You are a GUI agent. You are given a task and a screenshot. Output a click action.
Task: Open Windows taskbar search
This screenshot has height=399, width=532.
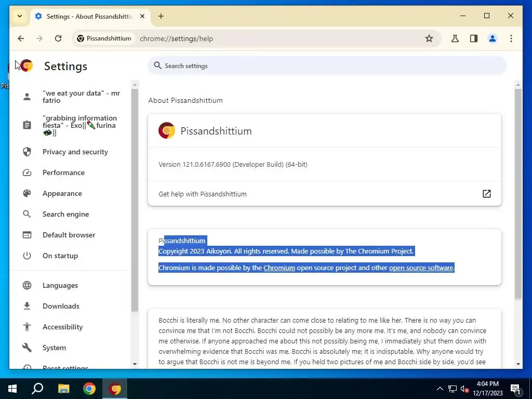37,389
